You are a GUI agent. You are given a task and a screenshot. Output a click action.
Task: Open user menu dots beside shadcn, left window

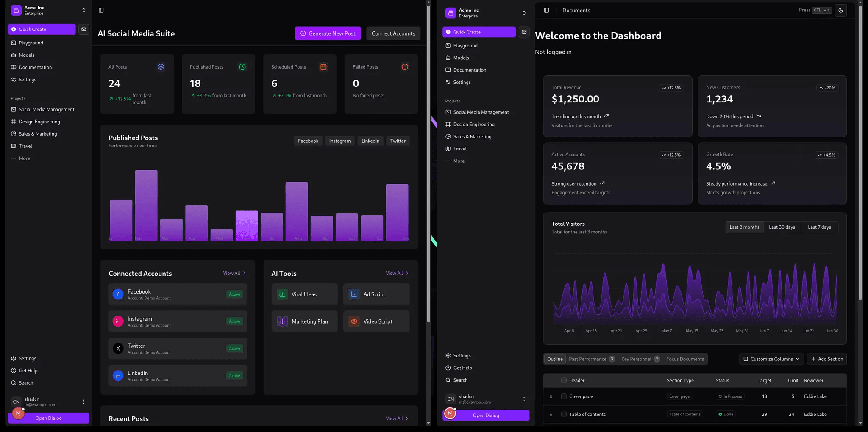pos(83,402)
